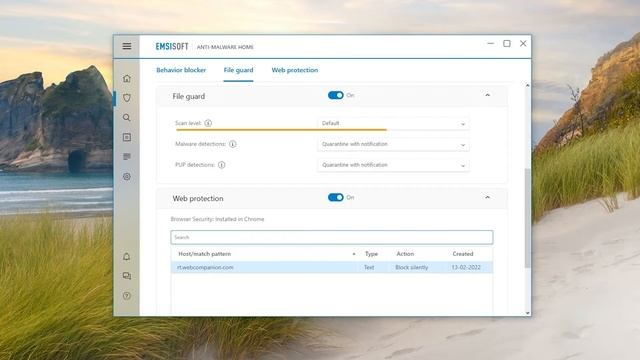Open the hamburger menu

pos(127,46)
